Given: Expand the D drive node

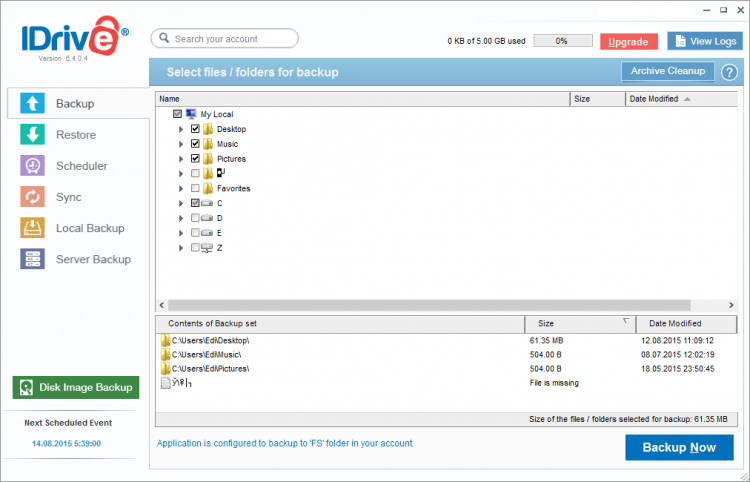Looking at the screenshot, I should pos(181,218).
